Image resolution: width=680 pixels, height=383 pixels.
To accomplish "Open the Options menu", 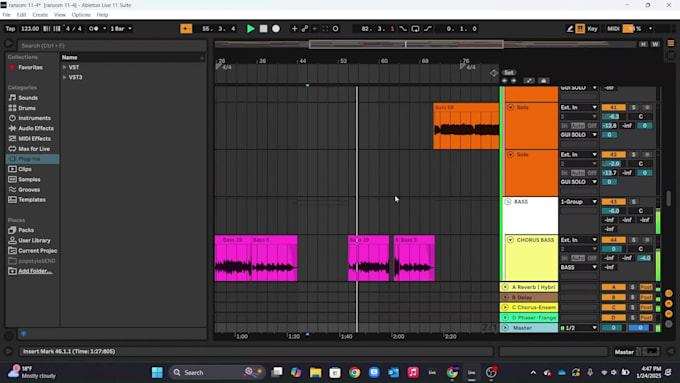I will 81,15.
